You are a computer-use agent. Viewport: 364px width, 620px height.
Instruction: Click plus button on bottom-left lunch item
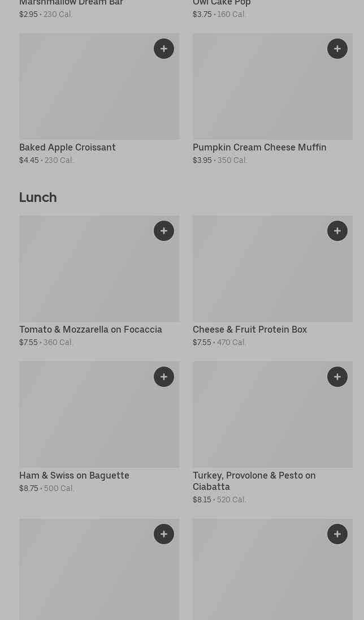164,534
